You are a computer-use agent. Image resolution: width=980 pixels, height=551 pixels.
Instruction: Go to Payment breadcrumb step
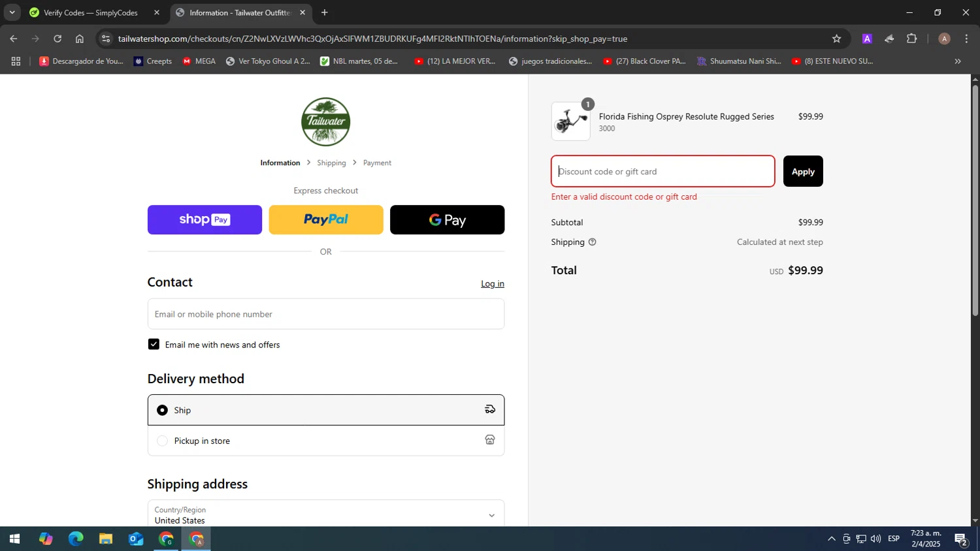tap(377, 163)
